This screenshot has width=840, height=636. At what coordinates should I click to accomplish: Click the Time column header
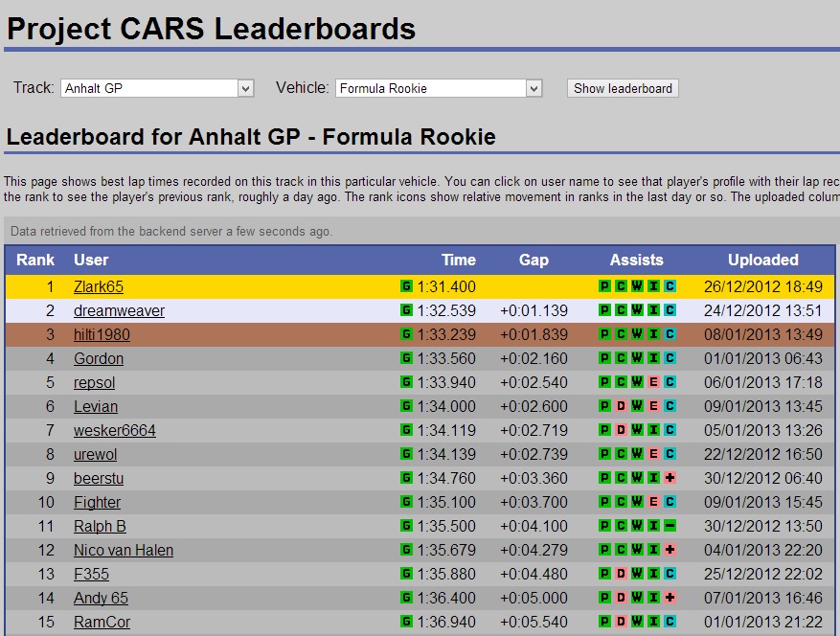tap(458, 260)
